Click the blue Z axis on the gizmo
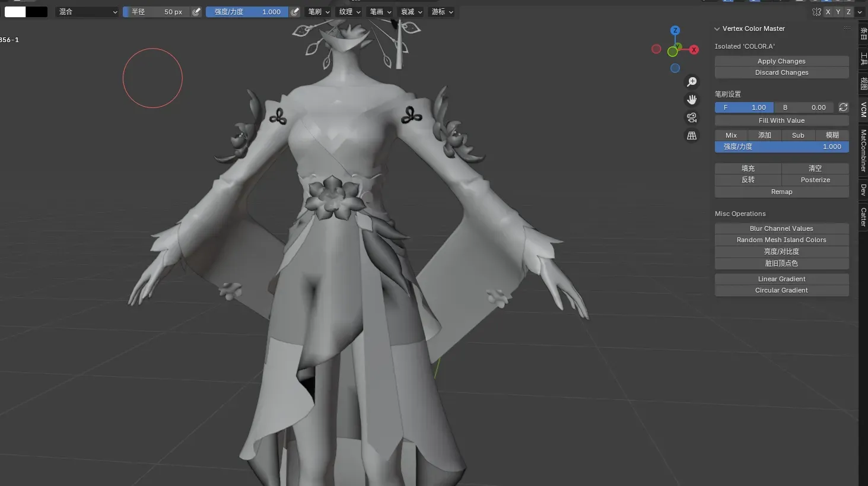The image size is (868, 486). (675, 30)
